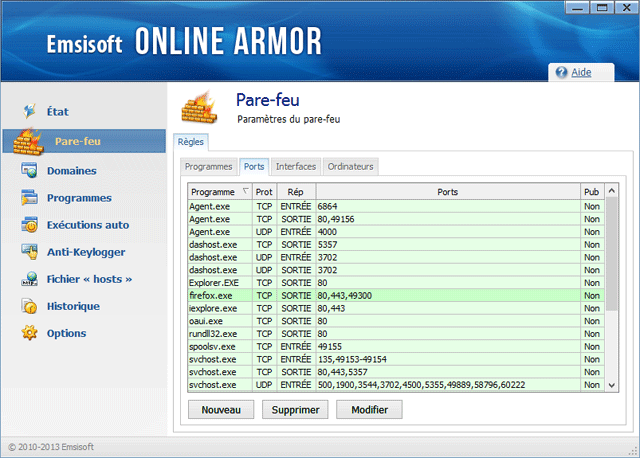Select dashost.exe UDP SORTIE 3702 row
The image size is (640, 458).
point(396,270)
